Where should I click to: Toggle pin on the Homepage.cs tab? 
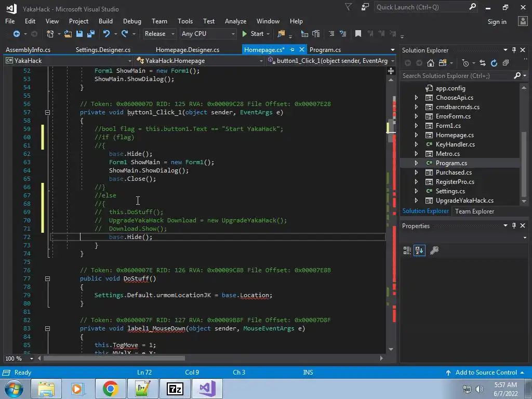point(292,49)
